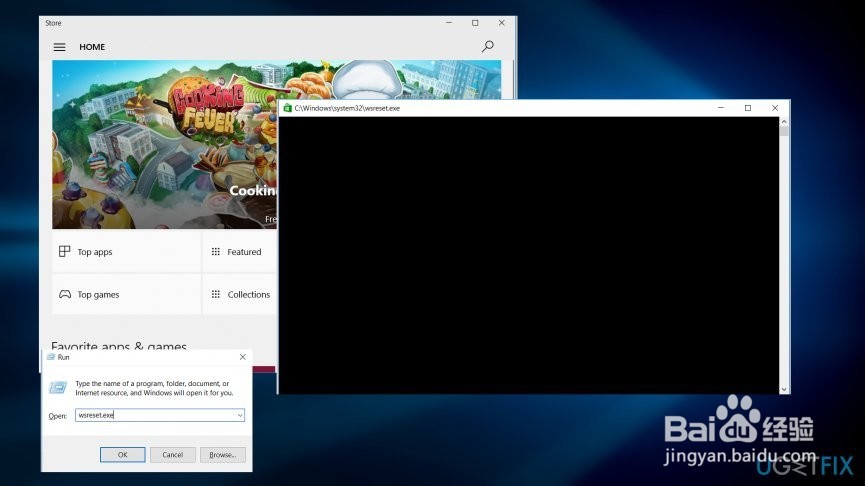Open the Featured section in Store
Screen dimensions: 865x486
click(239, 252)
